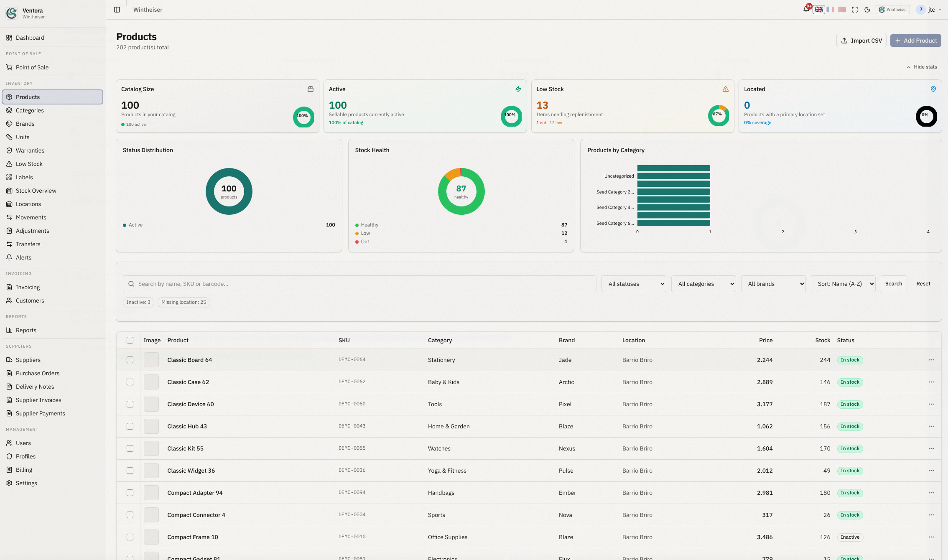Enter fullscreen using the expand icon
Viewport: 948px width, 560px height.
tap(855, 9)
